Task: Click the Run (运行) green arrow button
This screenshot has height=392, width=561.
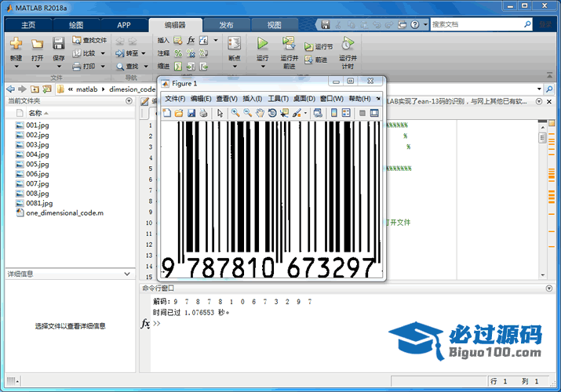Action: pyautogui.click(x=262, y=44)
